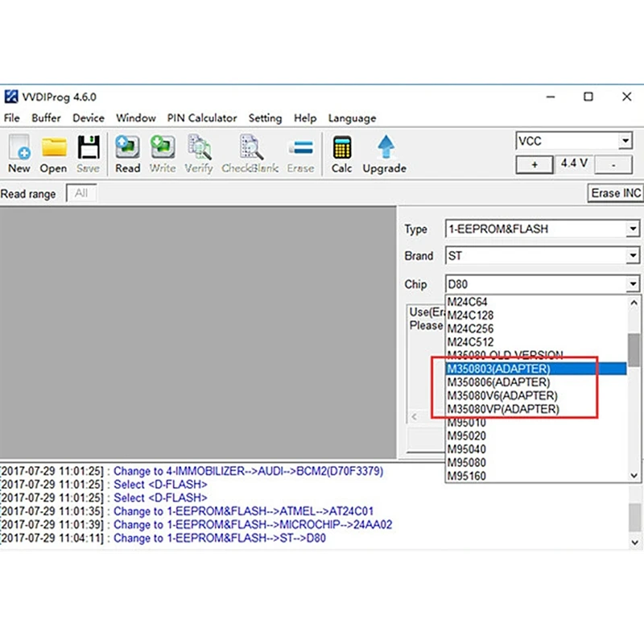The height and width of the screenshot is (644, 644).
Task: Read the chip using the Read icon
Action: click(x=127, y=147)
